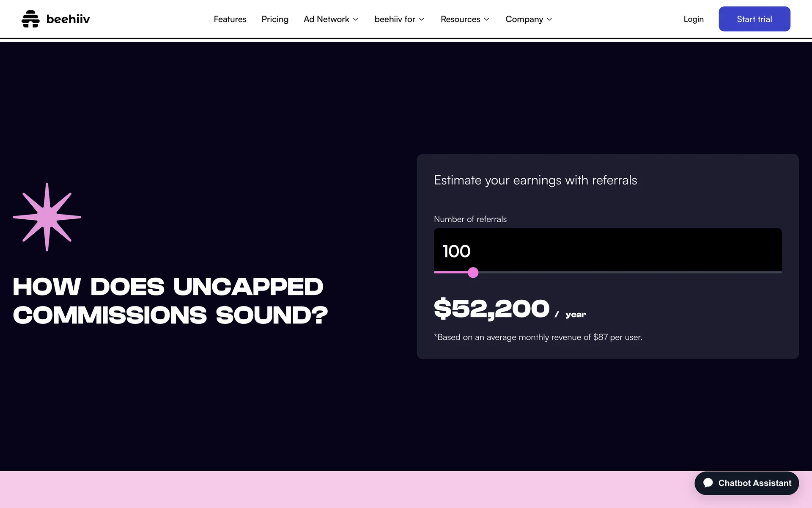Click the chat bubble icon in Chatbot Assistant

708,483
